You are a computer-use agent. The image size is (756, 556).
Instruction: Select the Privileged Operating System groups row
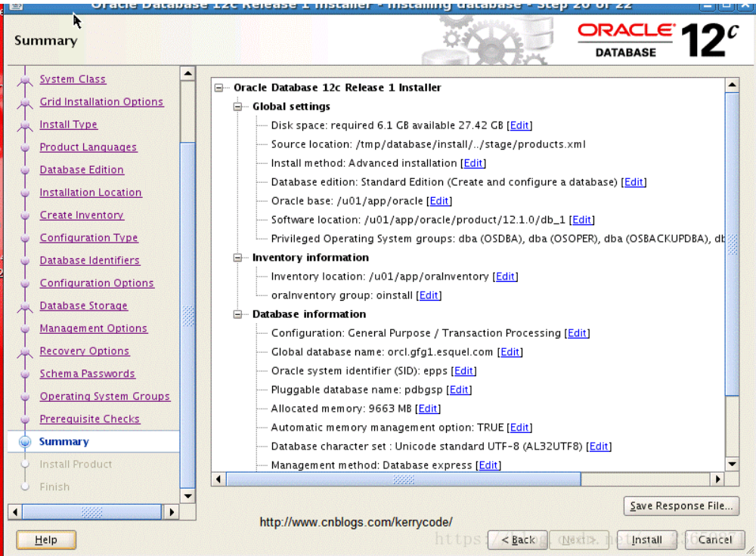[x=497, y=239]
